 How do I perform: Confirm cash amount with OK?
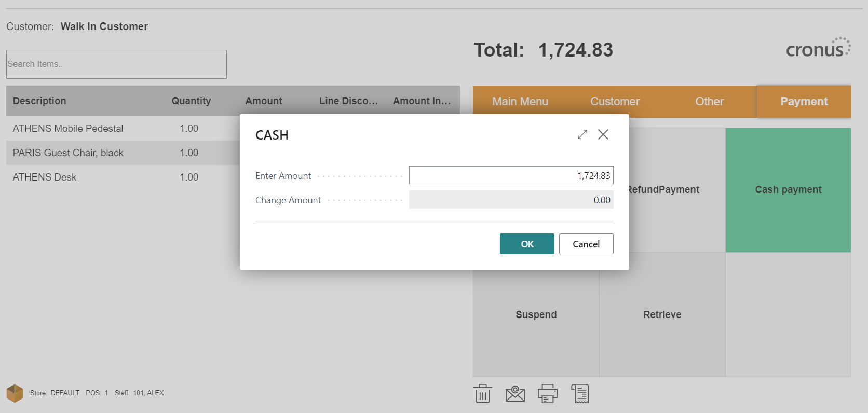(x=527, y=244)
